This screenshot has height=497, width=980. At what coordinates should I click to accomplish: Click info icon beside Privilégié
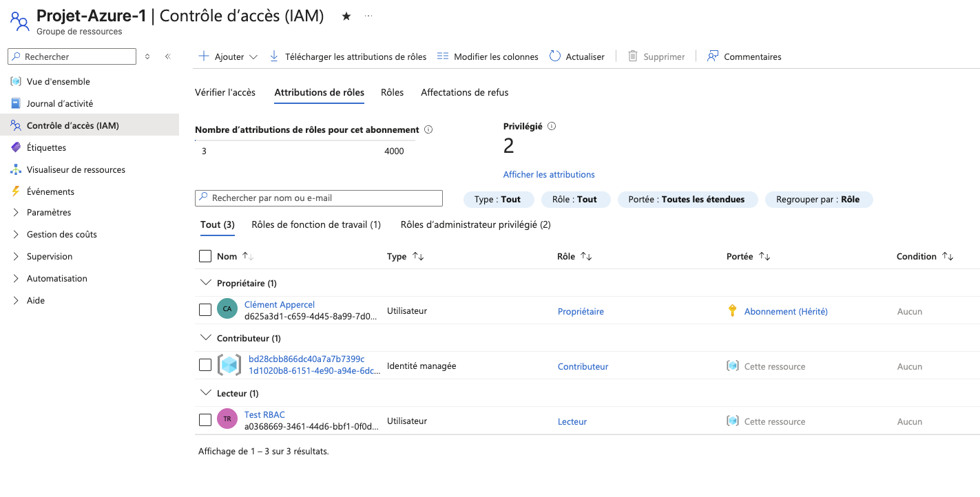click(552, 126)
